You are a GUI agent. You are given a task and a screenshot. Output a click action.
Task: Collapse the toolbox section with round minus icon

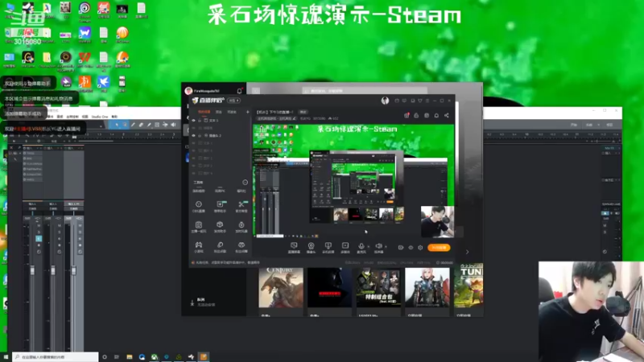[245, 183]
